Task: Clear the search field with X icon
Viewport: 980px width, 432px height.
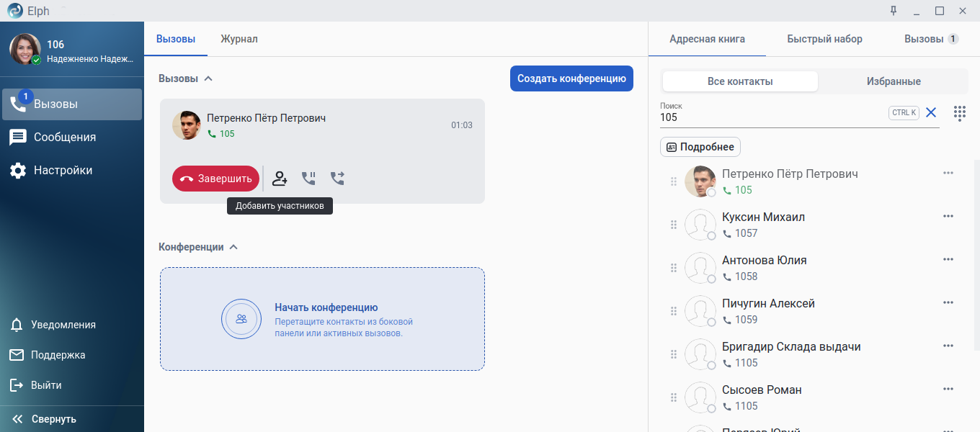Action: [x=931, y=112]
